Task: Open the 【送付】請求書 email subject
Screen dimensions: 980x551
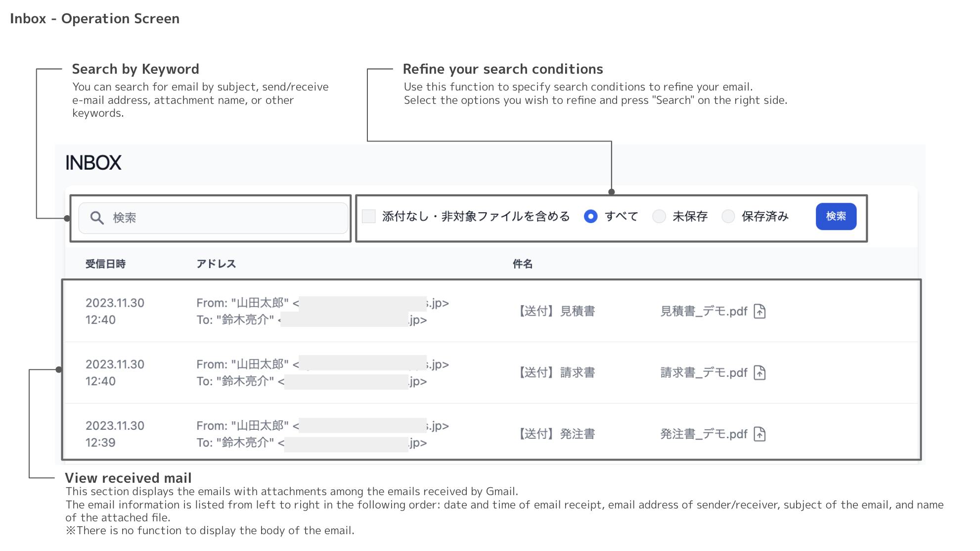Action: [556, 372]
